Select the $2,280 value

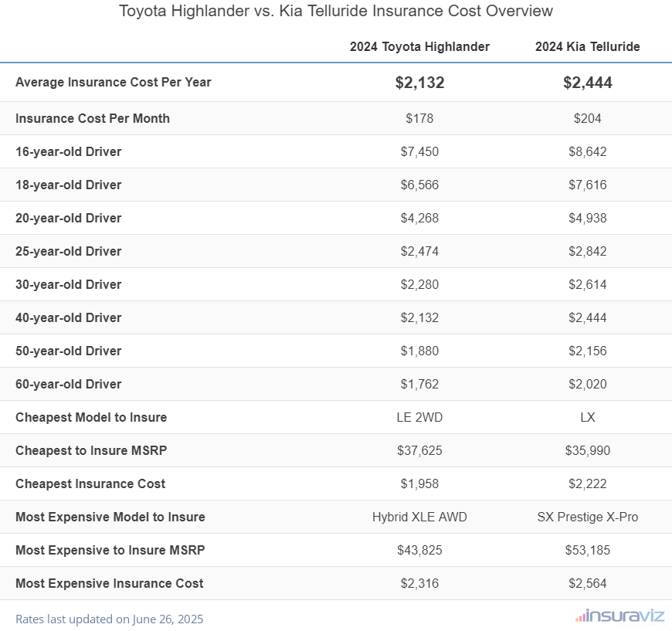click(x=419, y=284)
